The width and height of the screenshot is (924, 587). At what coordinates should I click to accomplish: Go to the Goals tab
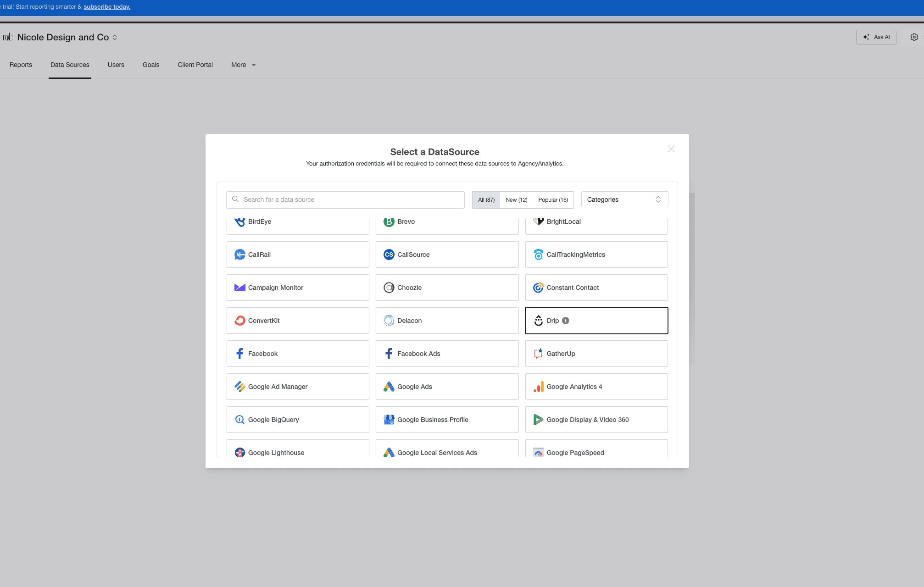(151, 65)
